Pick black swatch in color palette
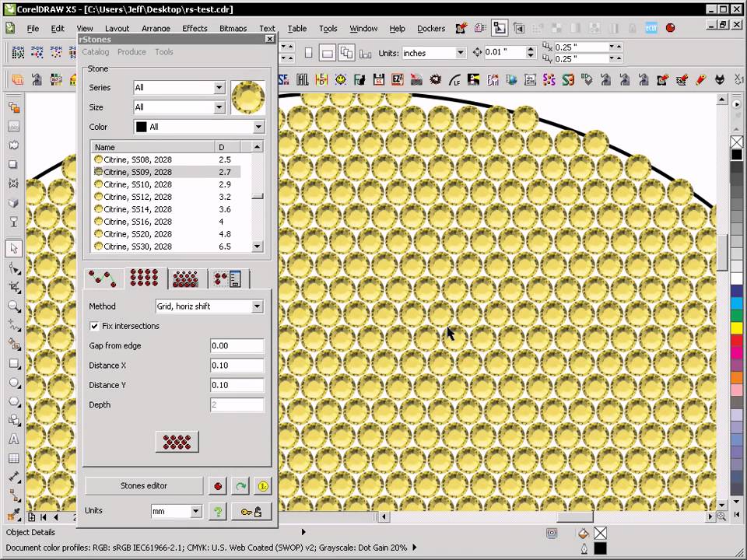The width and height of the screenshot is (747, 560). pos(737,154)
